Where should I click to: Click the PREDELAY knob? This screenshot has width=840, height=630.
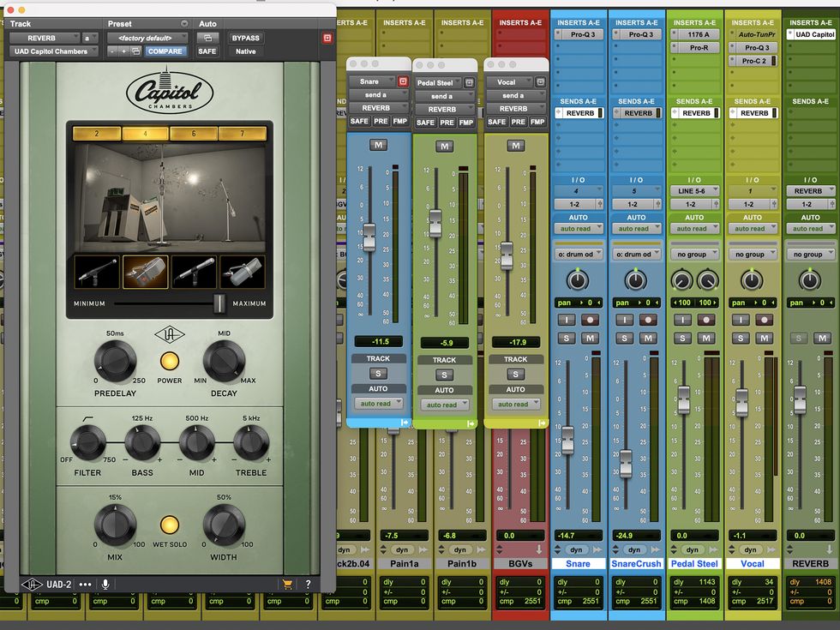click(x=115, y=361)
